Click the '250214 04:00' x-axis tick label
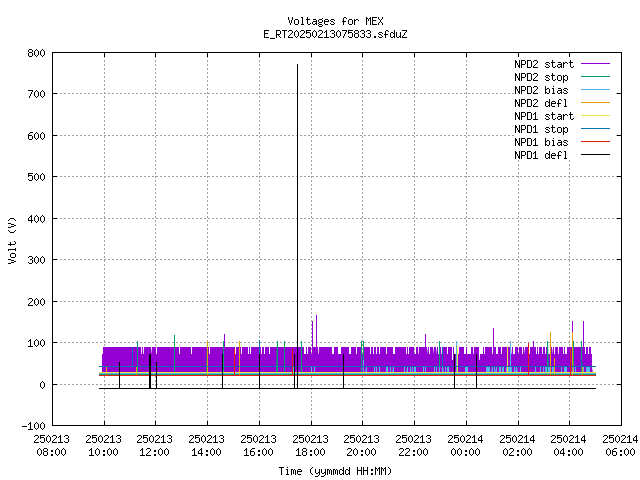The width and height of the screenshot is (640, 480). click(569, 446)
